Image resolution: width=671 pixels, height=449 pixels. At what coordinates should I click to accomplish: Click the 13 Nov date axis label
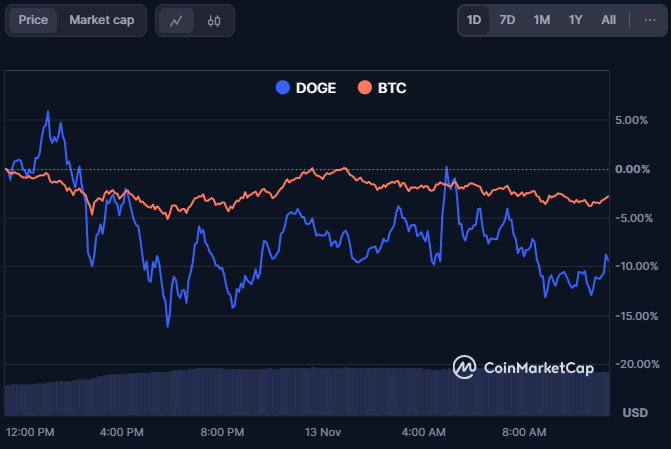(323, 432)
